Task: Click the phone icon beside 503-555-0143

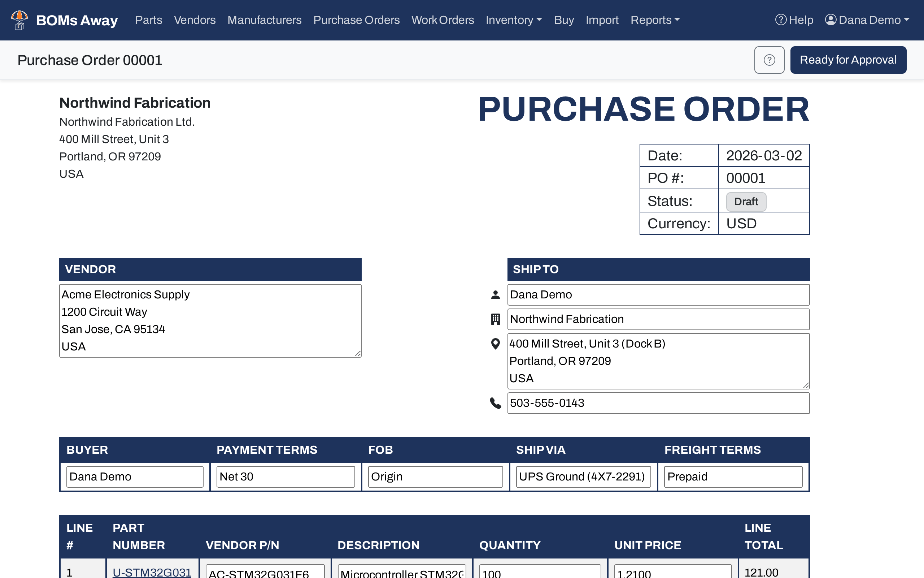Action: 495,403
